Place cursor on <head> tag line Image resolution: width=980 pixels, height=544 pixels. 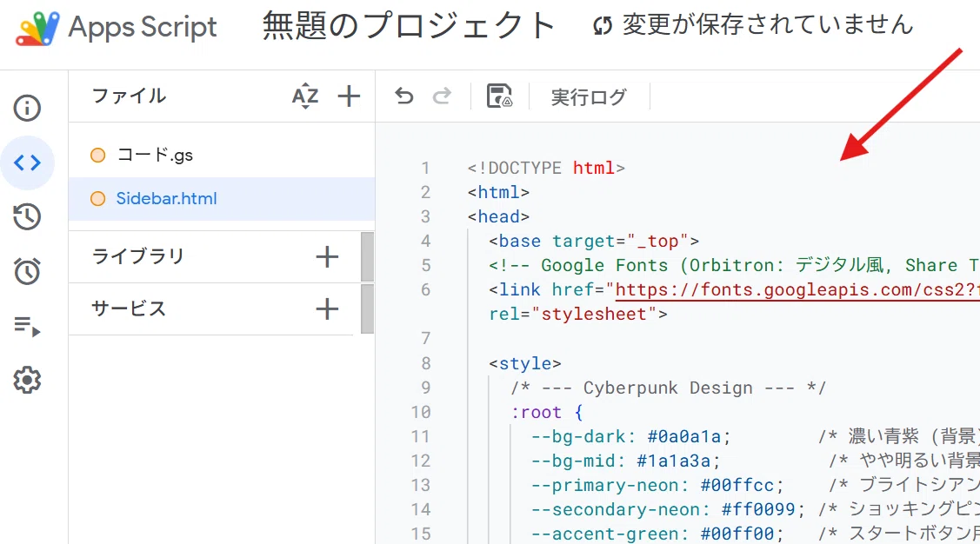(x=499, y=216)
